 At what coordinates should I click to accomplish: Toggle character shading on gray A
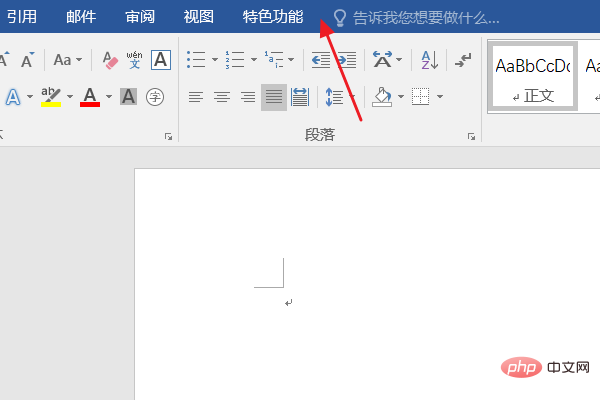tap(128, 97)
